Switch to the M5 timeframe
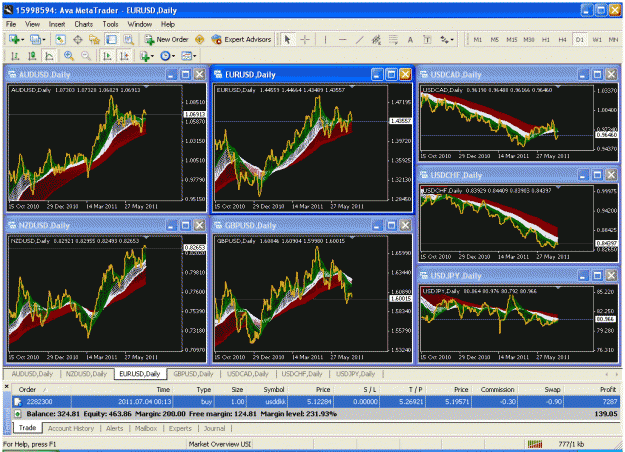The image size is (625, 452). pos(495,39)
